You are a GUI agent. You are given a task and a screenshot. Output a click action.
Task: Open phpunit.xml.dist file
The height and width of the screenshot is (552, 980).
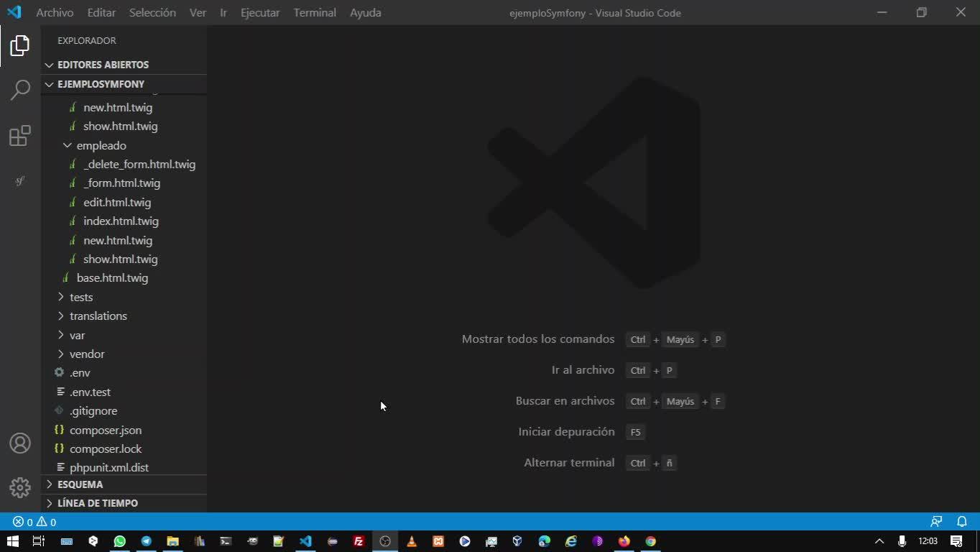109,468
